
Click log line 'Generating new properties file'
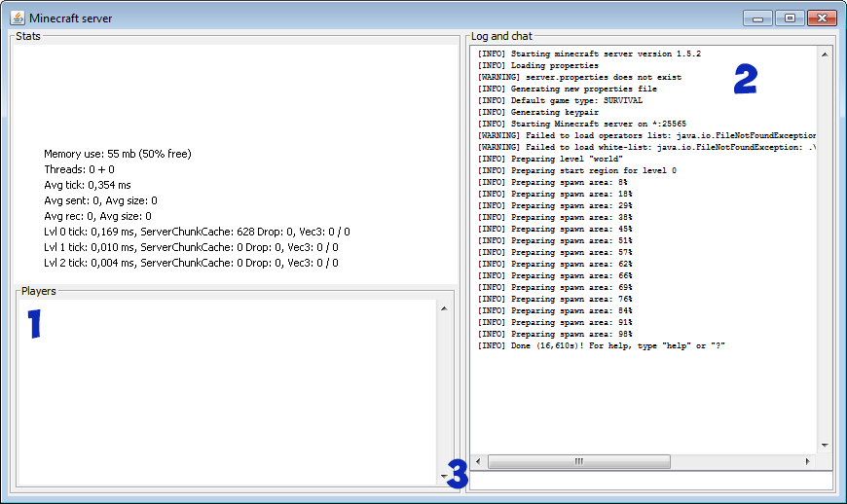[568, 90]
